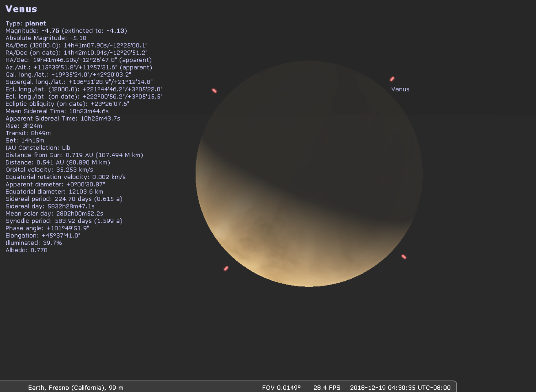536x392 pixels.
Task: Click the Phase angle info line
Action: [47, 228]
